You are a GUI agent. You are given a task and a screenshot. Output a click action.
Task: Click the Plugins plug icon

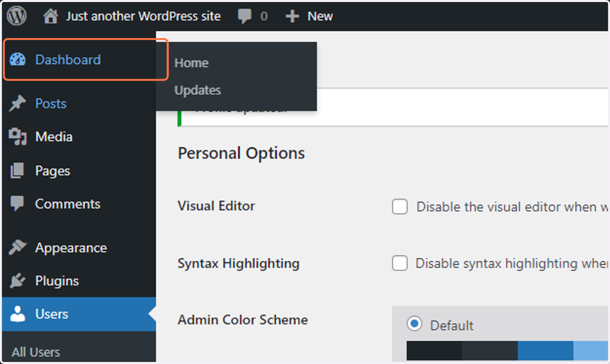[18, 281]
